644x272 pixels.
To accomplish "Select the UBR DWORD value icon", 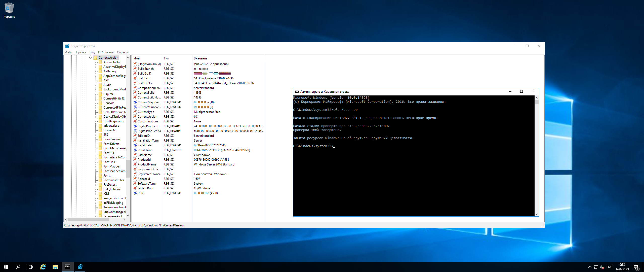I will tap(135, 193).
